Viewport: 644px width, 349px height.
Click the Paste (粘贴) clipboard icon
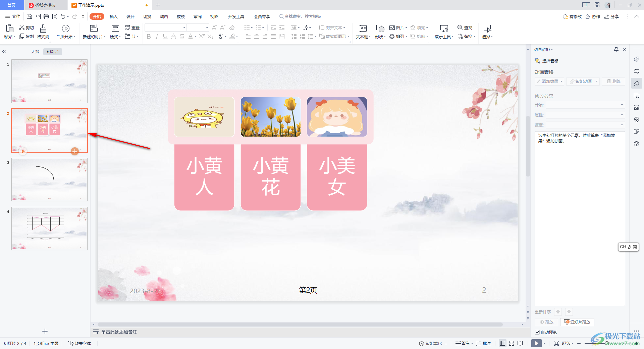pyautogui.click(x=10, y=29)
